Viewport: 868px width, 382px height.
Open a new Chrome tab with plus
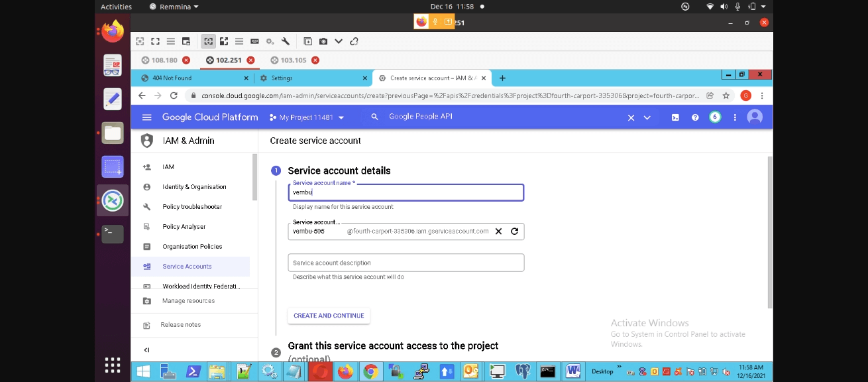point(502,78)
